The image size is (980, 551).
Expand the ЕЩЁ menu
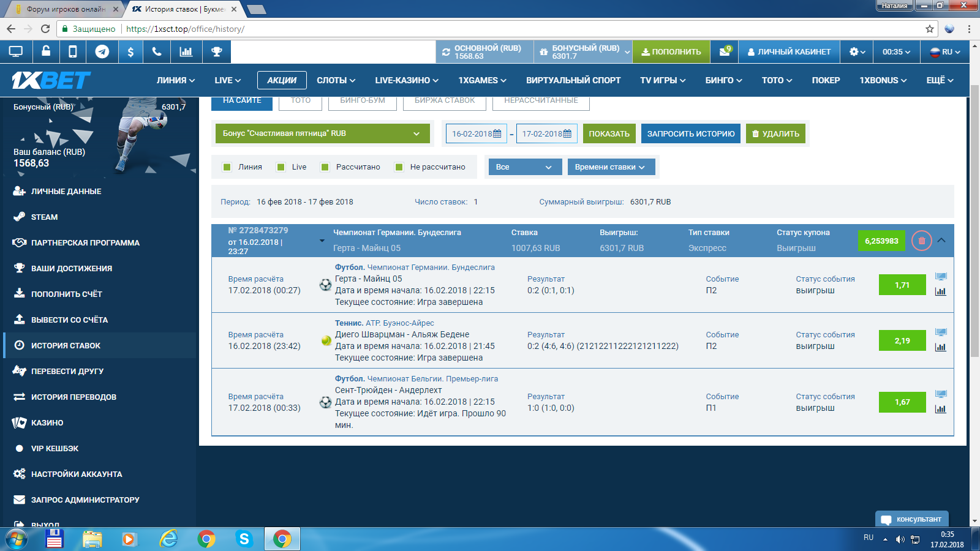(x=940, y=80)
